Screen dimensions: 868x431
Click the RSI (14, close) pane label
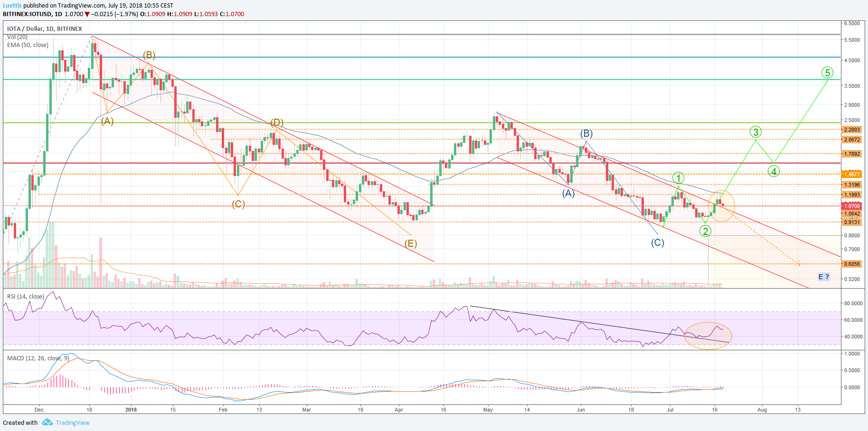[26, 297]
